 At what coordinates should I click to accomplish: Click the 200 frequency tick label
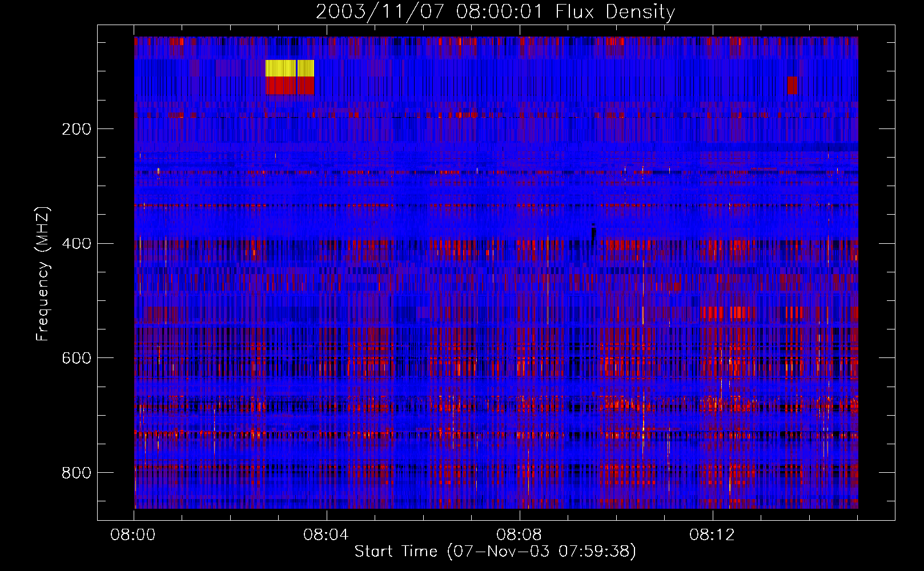point(77,129)
